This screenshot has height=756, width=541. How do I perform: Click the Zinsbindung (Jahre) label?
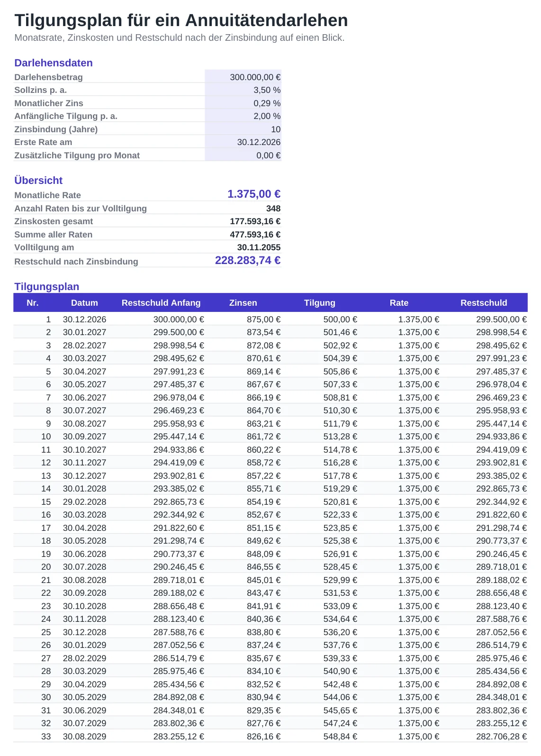coord(56,129)
